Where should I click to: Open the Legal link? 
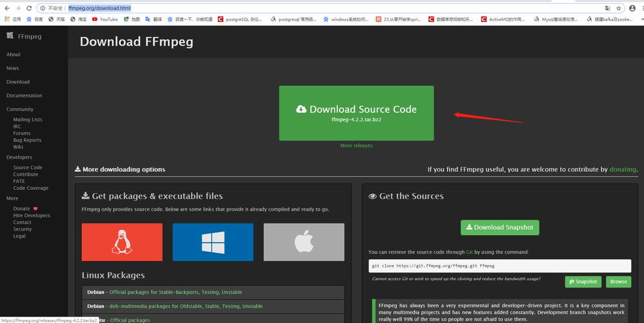(19, 236)
